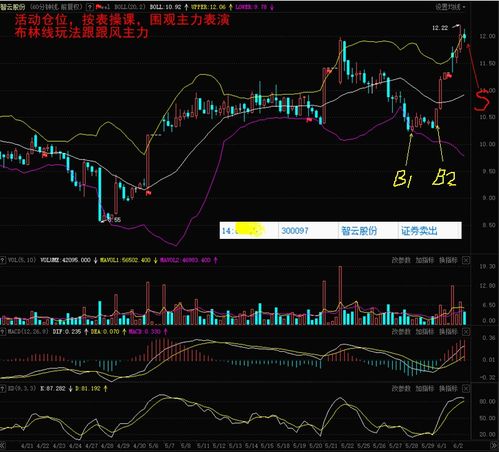Open the KD panel's small settings icon
This screenshot has width=499, height=452.
[3, 389]
